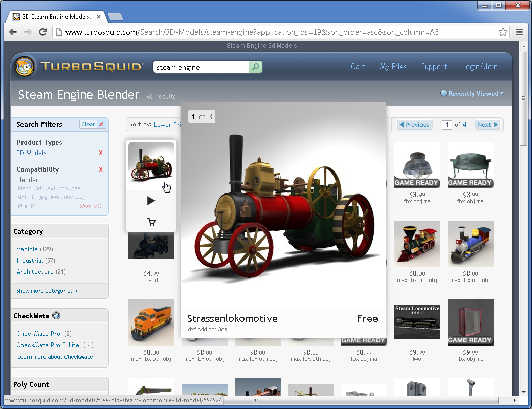Open the Chrome menu hamburger icon

point(519,32)
